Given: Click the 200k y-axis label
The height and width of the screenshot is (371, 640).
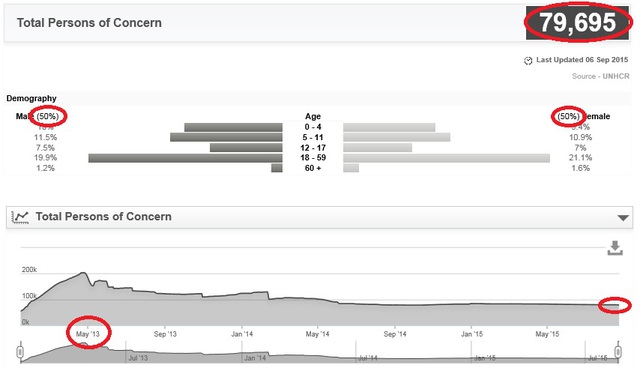Looking at the screenshot, I should [29, 270].
